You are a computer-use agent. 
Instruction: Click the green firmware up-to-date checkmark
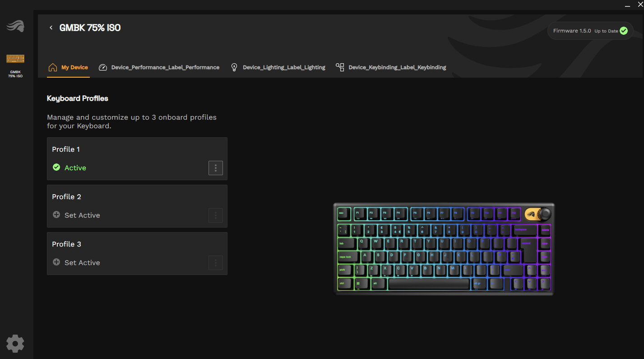(624, 31)
